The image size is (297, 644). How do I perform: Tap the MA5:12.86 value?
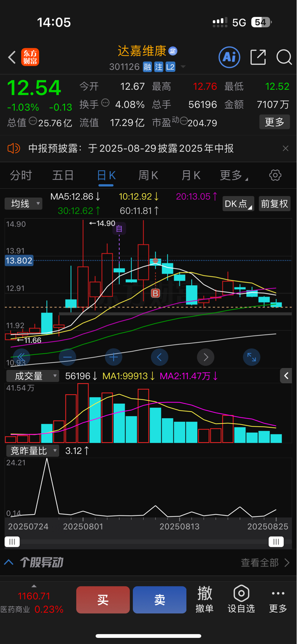[x=76, y=196]
